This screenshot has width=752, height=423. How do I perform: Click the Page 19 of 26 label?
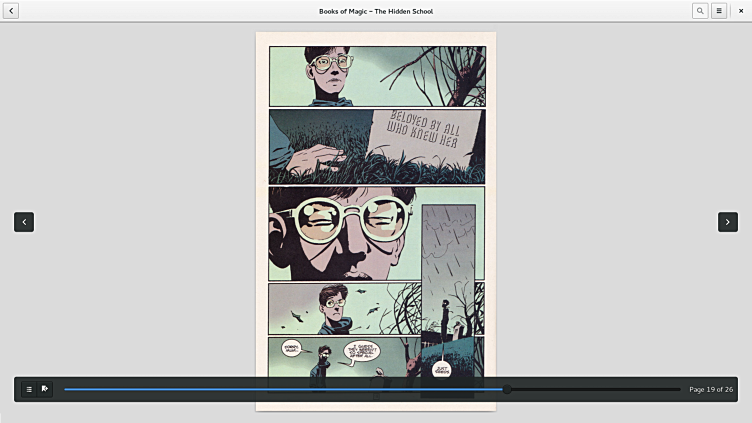click(710, 389)
